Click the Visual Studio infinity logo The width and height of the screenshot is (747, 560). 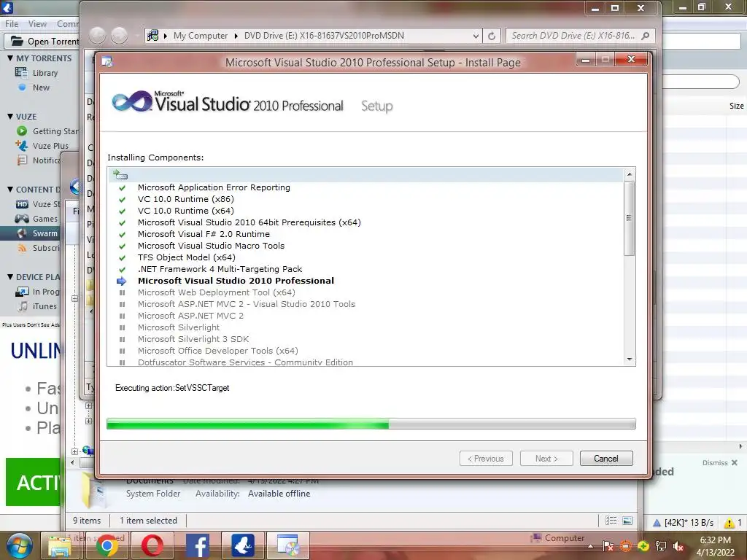point(132,101)
